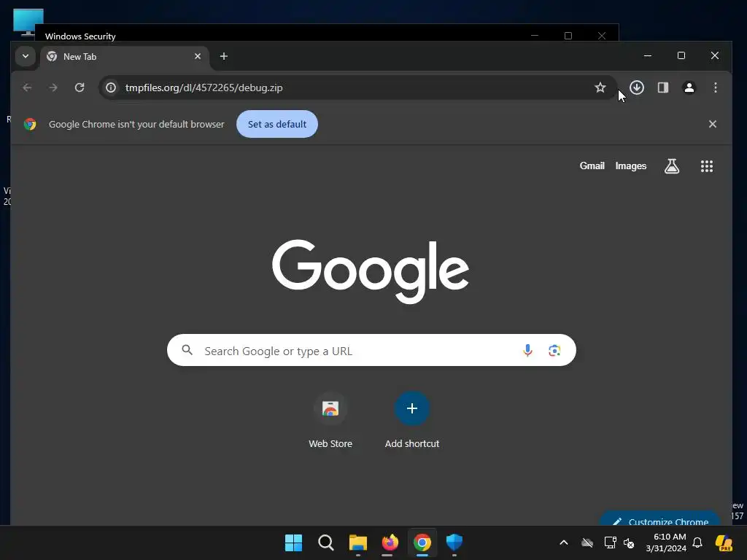Open Chrome three-dot menu
Image resolution: width=747 pixels, height=560 pixels.
[x=716, y=87]
